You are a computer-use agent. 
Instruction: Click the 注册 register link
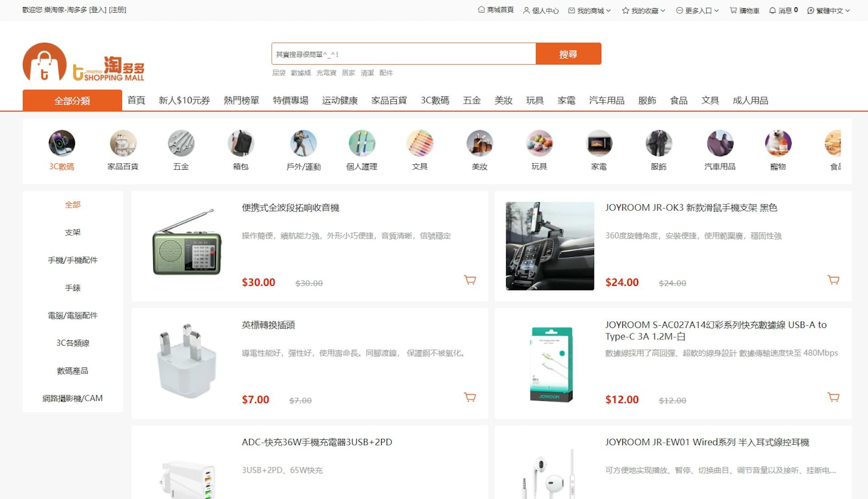click(118, 10)
